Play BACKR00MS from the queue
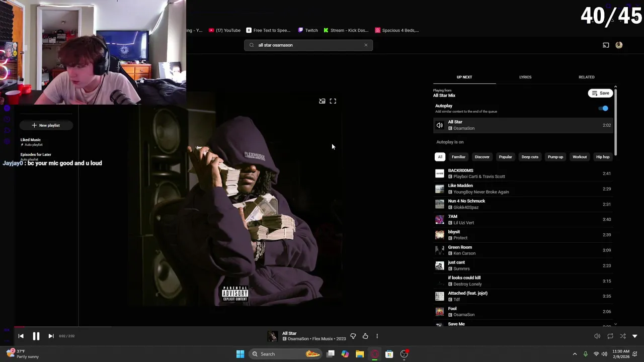Screen dimensions: 644x362 (523, 173)
